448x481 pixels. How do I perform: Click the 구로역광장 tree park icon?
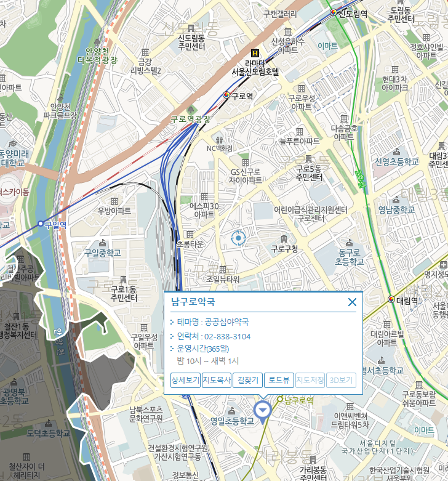point(191,110)
